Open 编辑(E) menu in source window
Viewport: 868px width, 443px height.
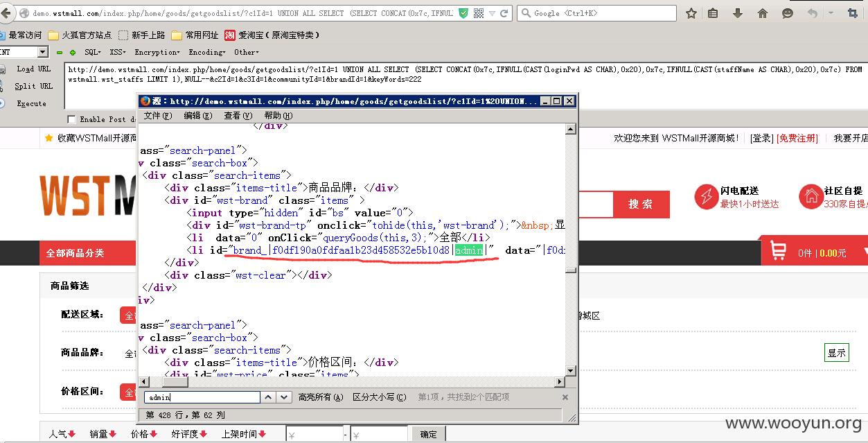click(x=197, y=116)
